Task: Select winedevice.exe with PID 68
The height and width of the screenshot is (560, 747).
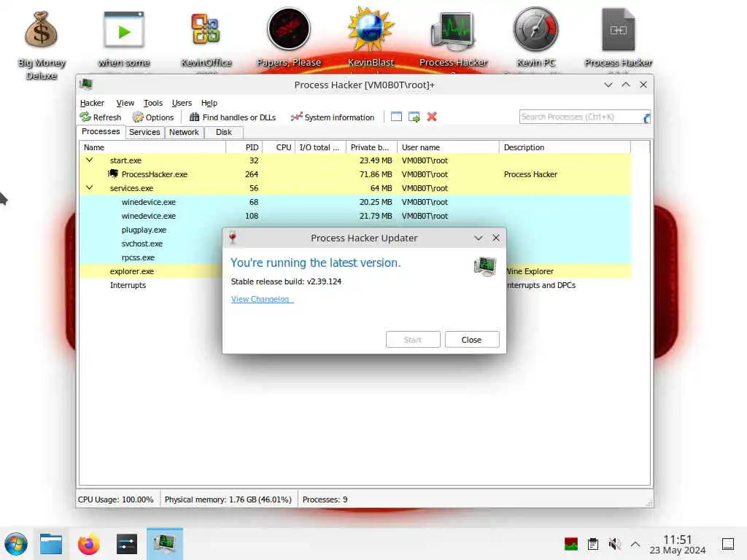Action: (355, 202)
